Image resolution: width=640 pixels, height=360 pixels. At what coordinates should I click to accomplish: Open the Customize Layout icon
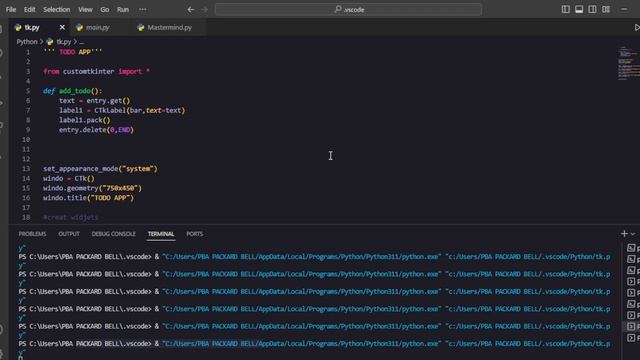(606, 9)
